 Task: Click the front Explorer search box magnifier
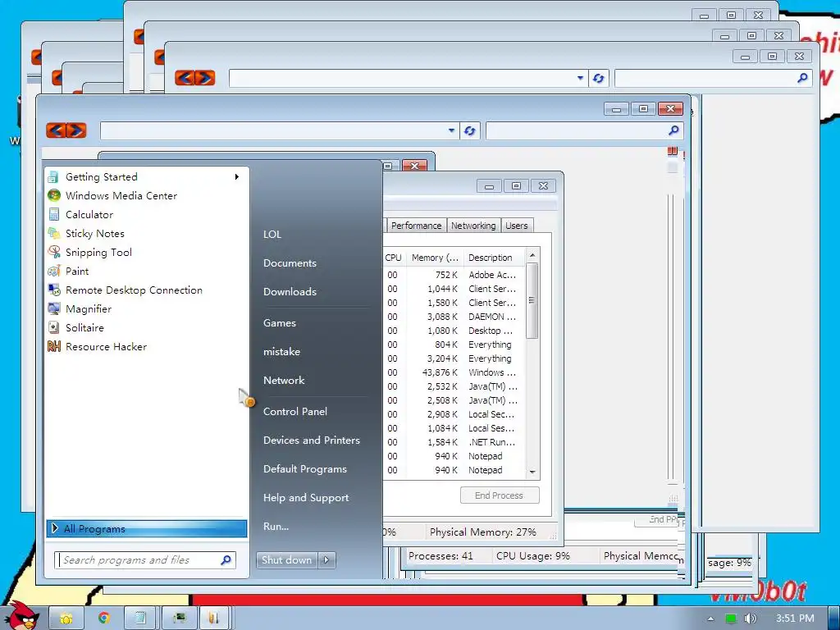[x=673, y=130]
